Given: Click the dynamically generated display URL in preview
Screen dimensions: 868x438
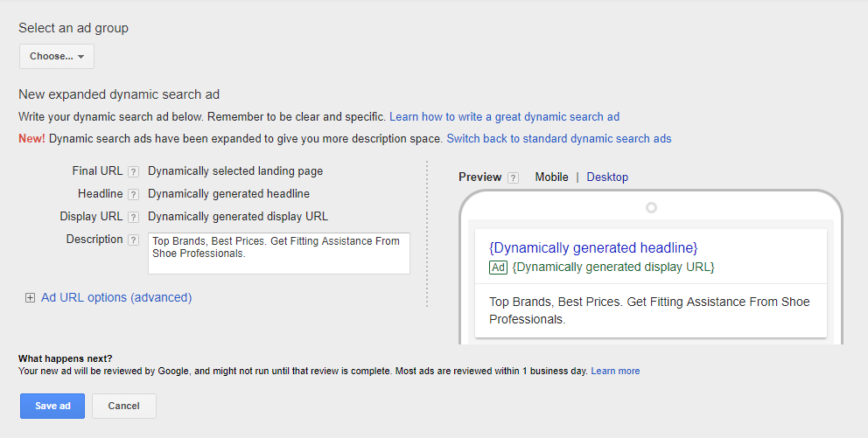Looking at the screenshot, I should (613, 267).
